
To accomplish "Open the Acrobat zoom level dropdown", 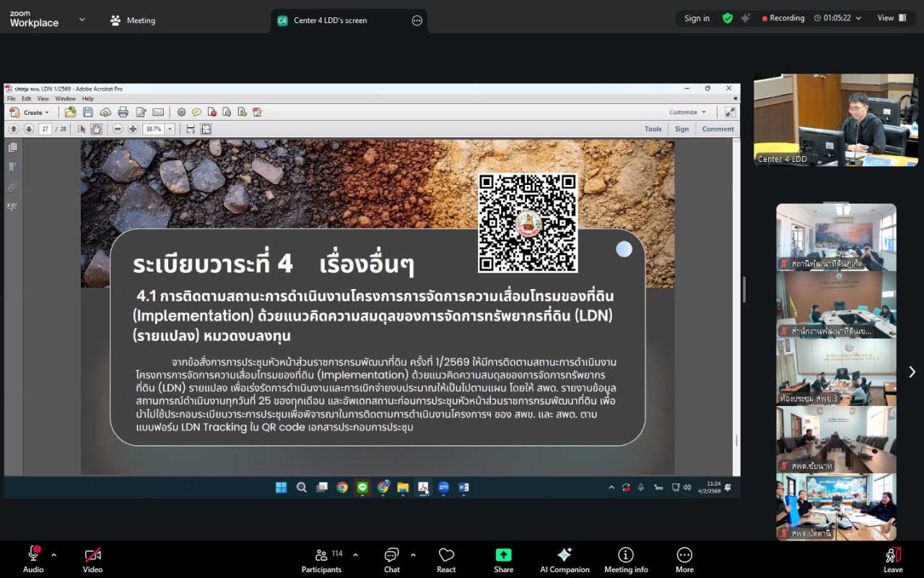I will (170, 129).
